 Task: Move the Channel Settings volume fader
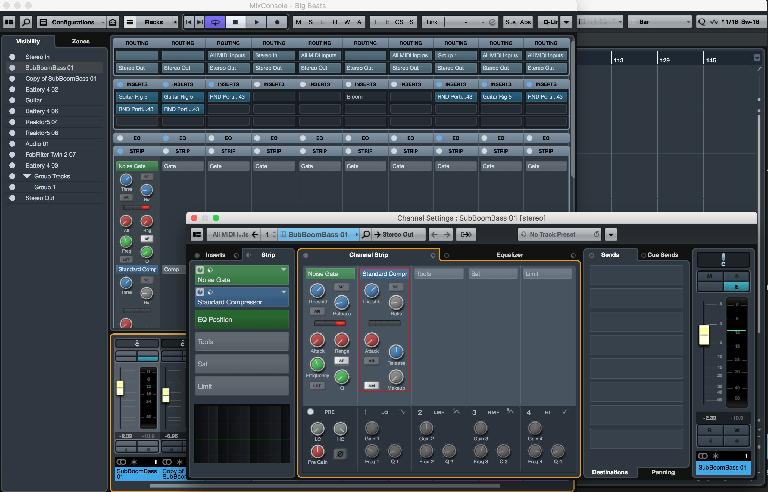(x=704, y=335)
